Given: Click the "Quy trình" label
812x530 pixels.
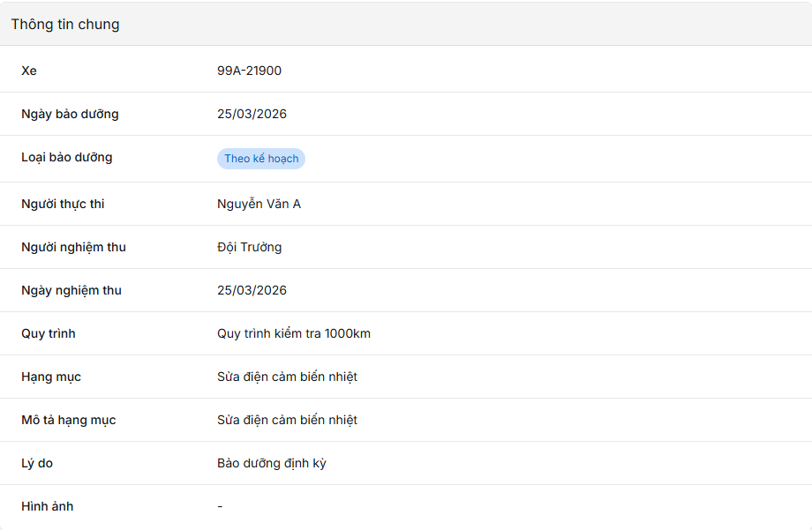Looking at the screenshot, I should point(49,333).
